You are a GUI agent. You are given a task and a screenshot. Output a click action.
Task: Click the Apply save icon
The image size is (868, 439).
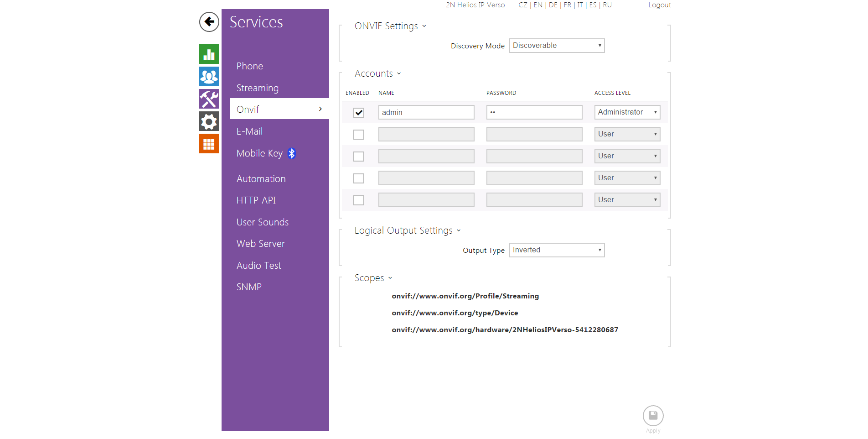(653, 416)
